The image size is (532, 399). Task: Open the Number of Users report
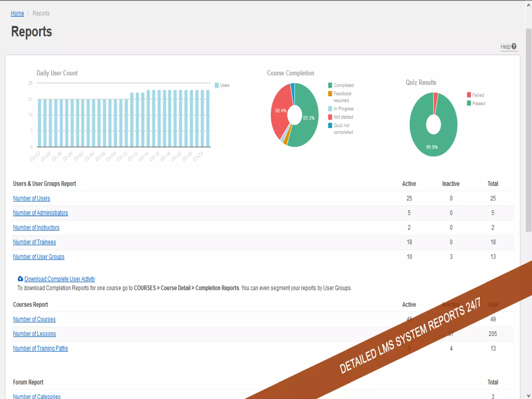tap(31, 198)
